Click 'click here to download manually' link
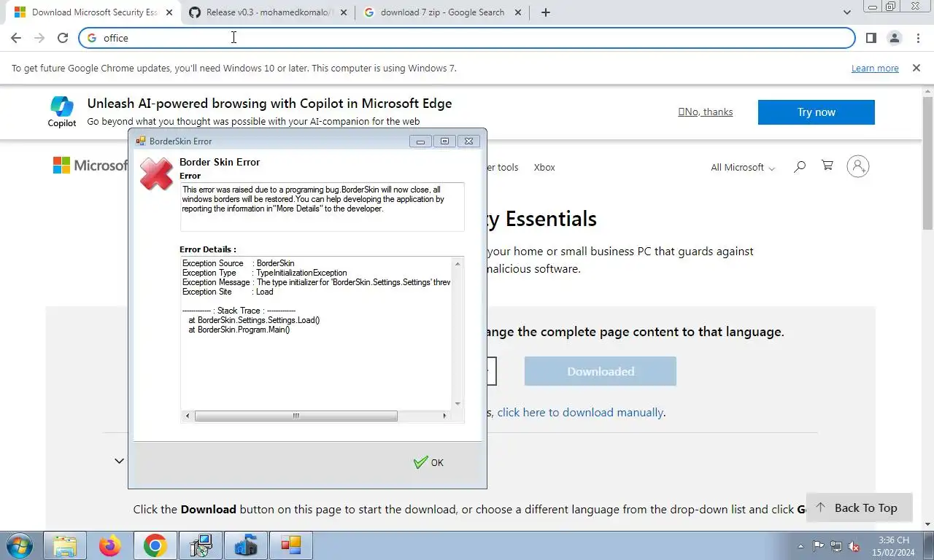The width and height of the screenshot is (934, 560). pyautogui.click(x=580, y=412)
